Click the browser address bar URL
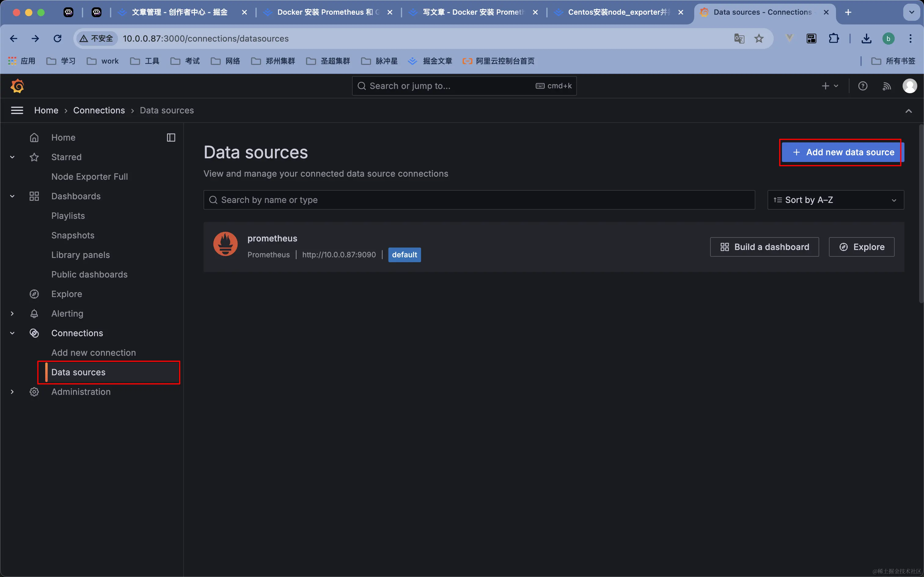This screenshot has width=924, height=577. 206,39
